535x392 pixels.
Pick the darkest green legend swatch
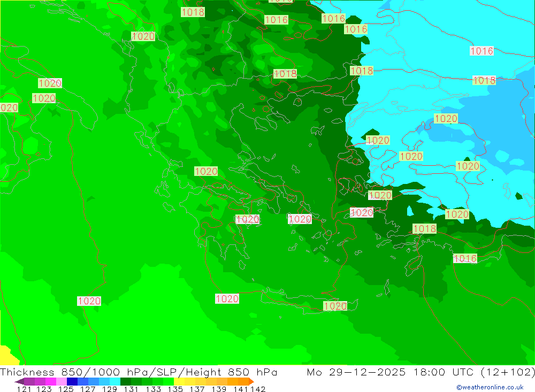coord(126,381)
